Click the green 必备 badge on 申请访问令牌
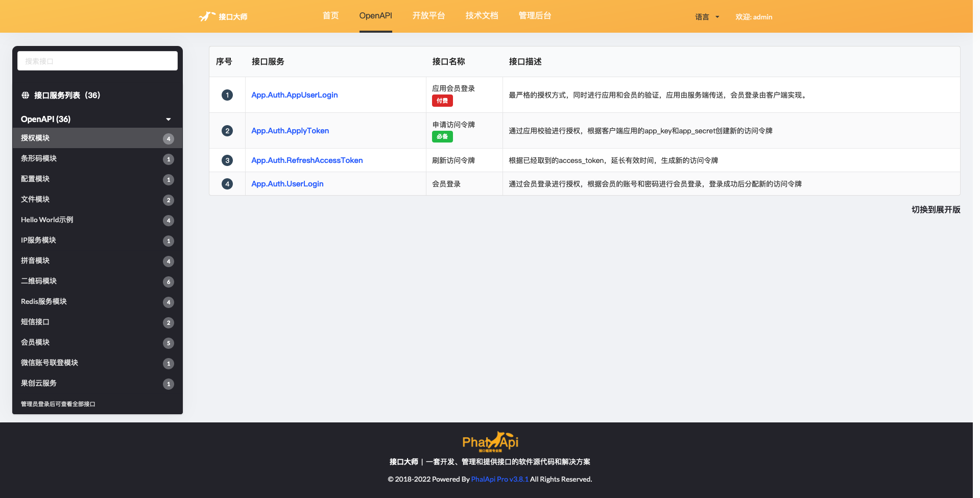980x498 pixels. tap(442, 136)
